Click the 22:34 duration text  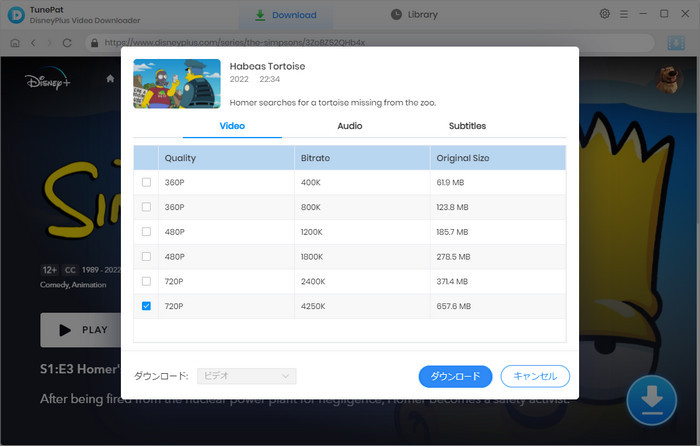tap(270, 79)
